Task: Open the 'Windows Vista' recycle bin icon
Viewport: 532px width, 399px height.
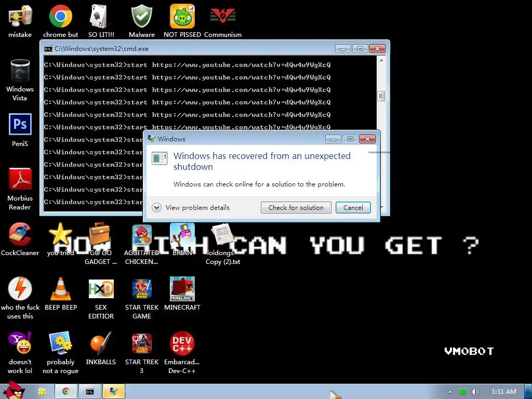Action: click(20, 80)
